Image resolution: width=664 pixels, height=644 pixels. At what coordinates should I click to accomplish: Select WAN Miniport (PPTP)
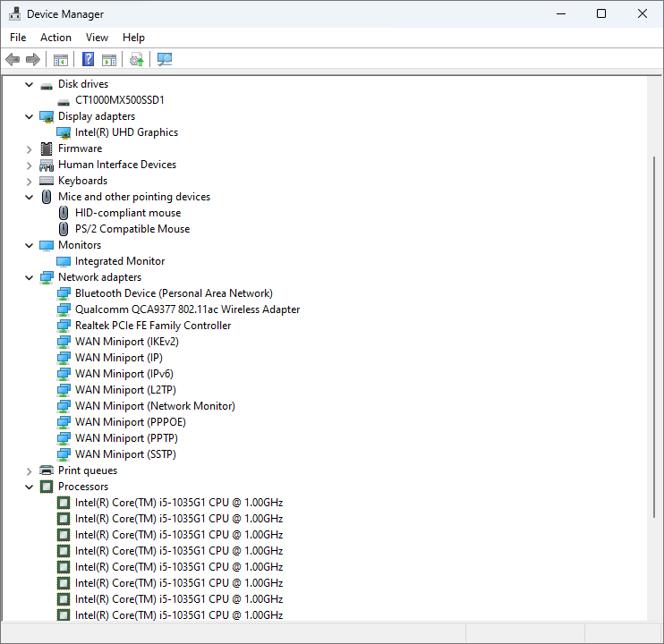click(x=126, y=438)
